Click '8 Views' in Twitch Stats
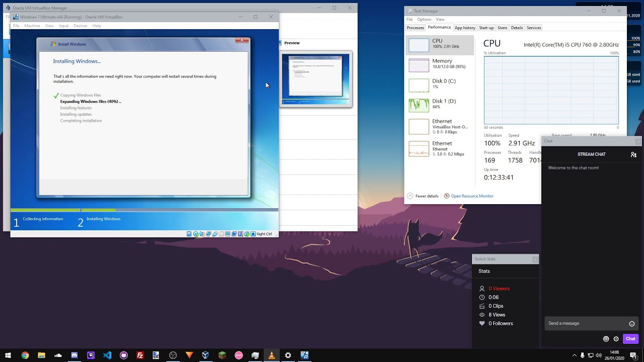 coord(497,315)
